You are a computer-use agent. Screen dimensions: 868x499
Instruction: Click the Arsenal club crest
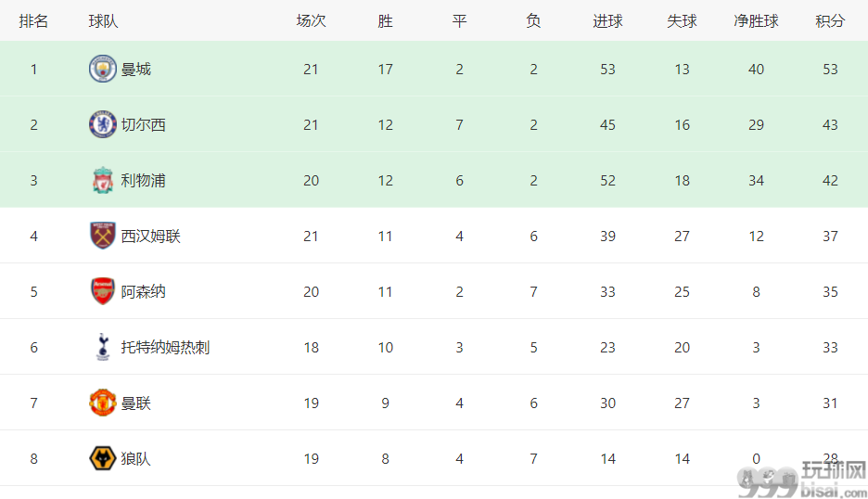click(102, 291)
